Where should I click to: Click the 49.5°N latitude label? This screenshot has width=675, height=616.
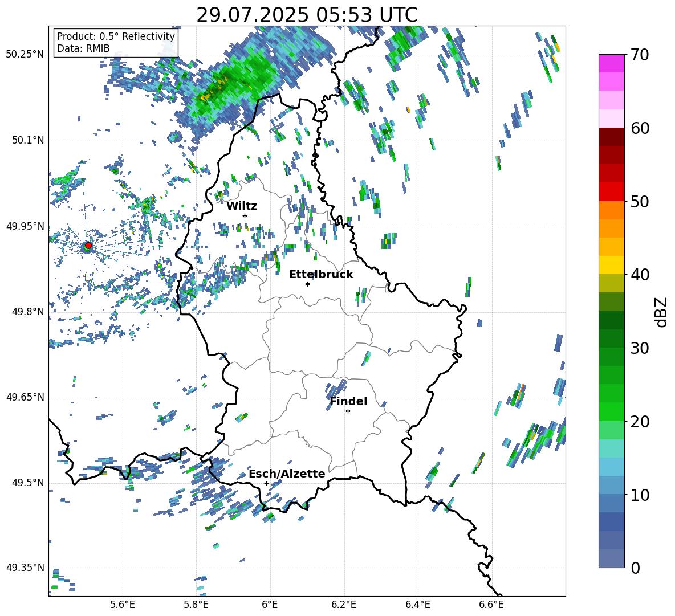[x=27, y=483]
